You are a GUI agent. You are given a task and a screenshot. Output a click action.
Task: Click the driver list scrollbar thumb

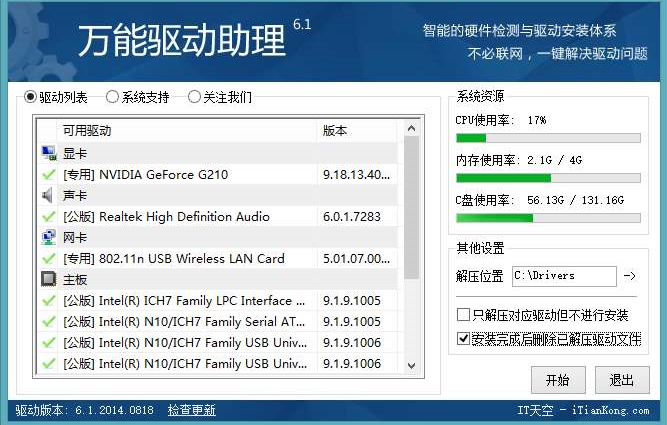pyautogui.click(x=411, y=208)
